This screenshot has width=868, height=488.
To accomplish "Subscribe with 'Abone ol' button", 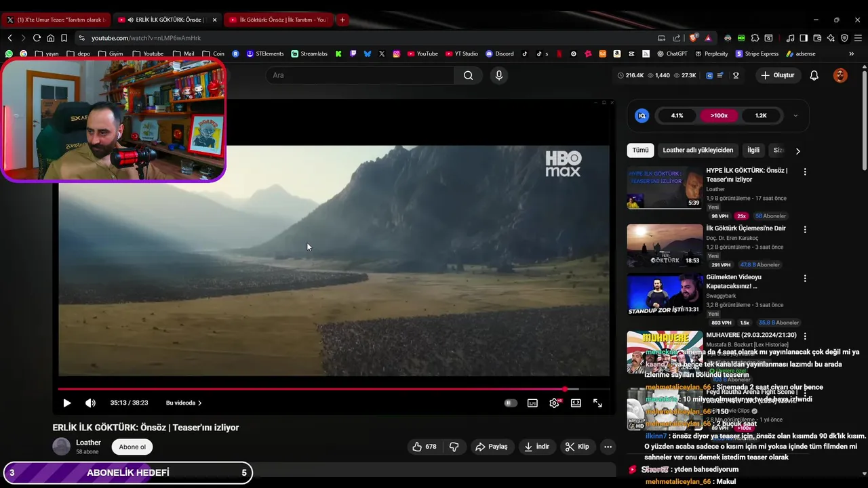I will pyautogui.click(x=132, y=447).
